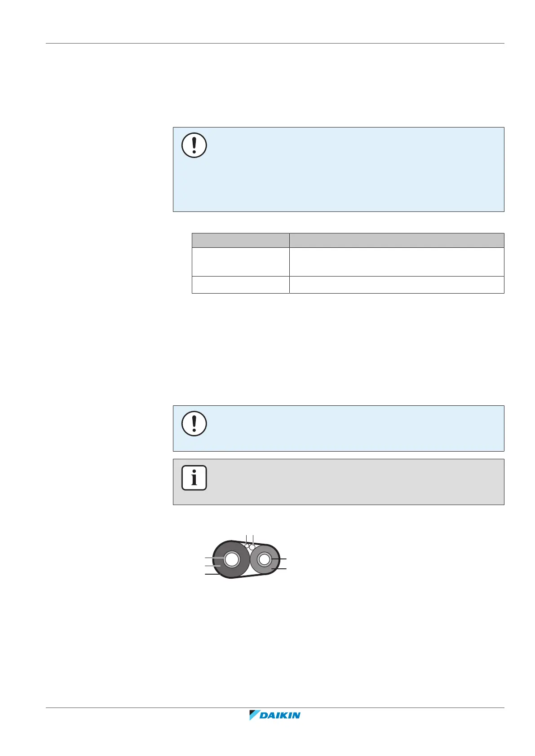This screenshot has width=535, height=756.
Task: Click the exclamation icon in the larger blue notice
Action: click(x=194, y=145)
